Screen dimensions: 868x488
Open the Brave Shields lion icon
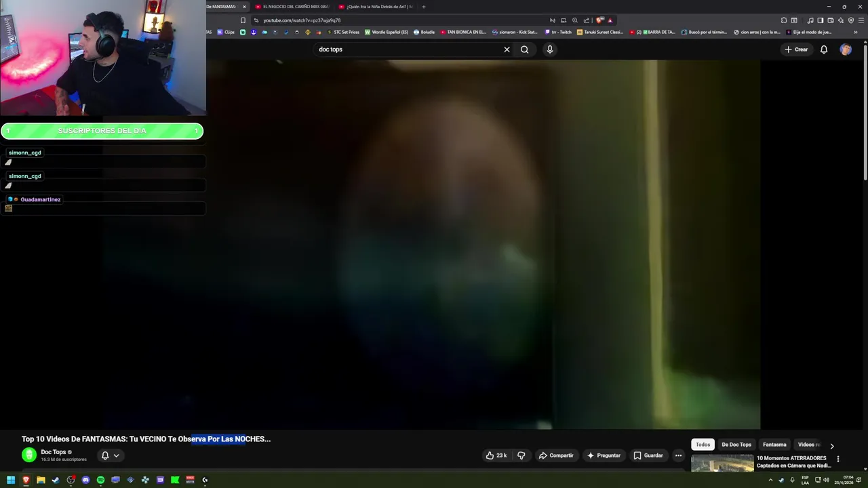[599, 20]
